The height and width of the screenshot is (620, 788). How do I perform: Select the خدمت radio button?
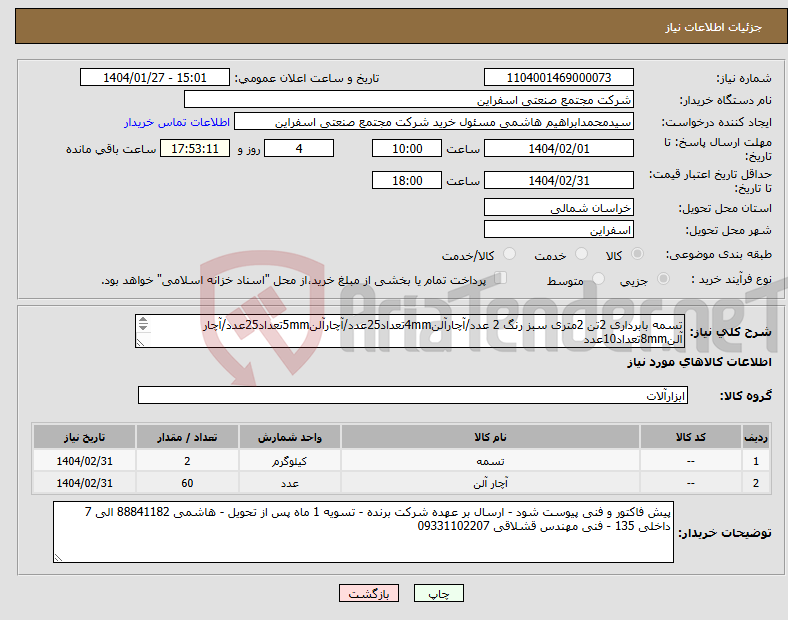[581, 254]
